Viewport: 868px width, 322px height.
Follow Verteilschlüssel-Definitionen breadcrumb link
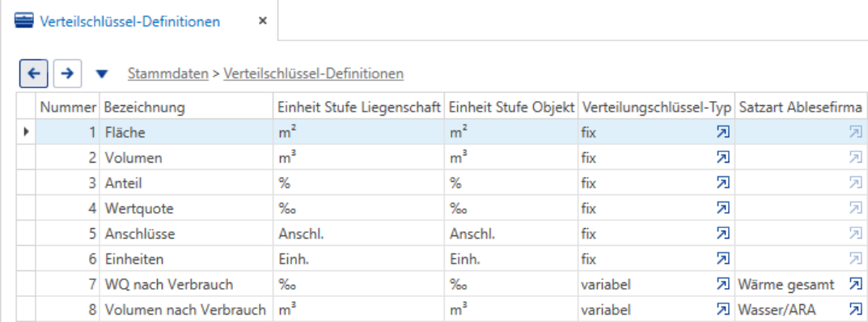[x=313, y=73]
